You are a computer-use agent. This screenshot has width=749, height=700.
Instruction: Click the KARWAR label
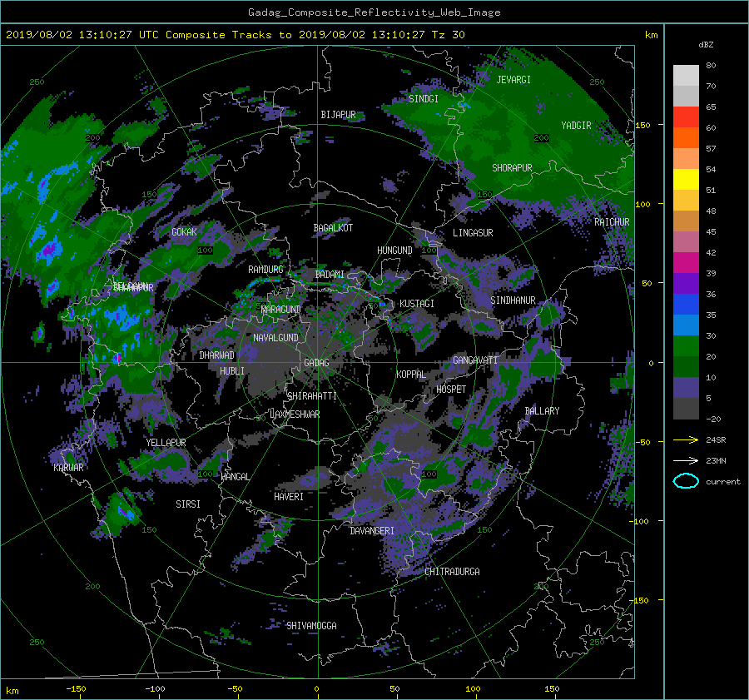point(68,468)
